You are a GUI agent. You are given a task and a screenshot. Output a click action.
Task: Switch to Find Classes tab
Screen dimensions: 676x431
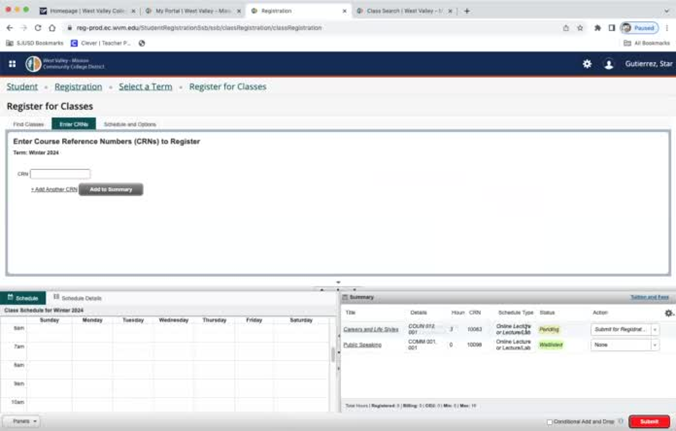(28, 124)
